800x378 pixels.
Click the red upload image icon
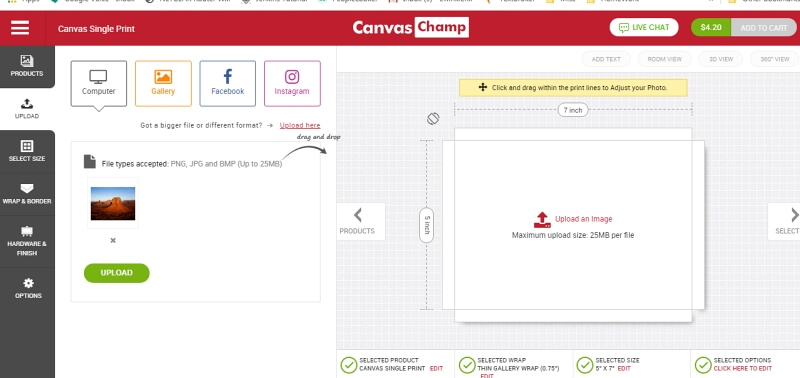[x=542, y=220]
